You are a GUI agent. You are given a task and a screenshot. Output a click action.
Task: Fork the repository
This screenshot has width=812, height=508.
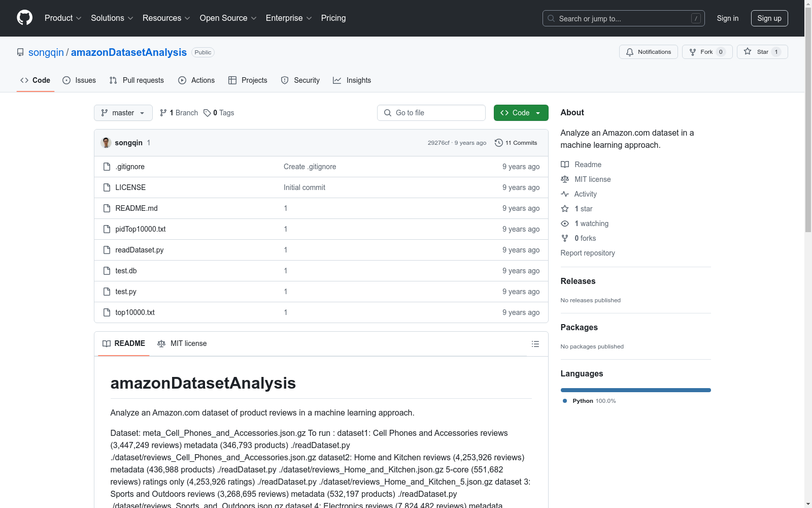click(x=707, y=52)
